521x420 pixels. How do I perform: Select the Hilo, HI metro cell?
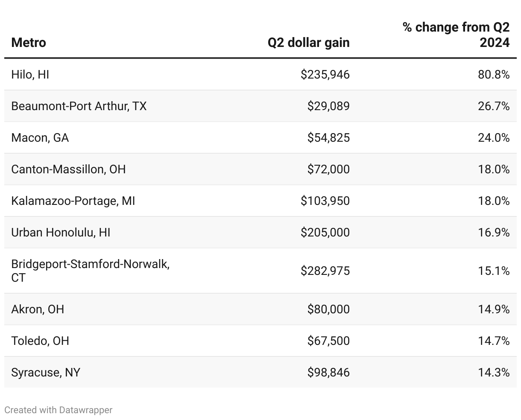click(30, 75)
